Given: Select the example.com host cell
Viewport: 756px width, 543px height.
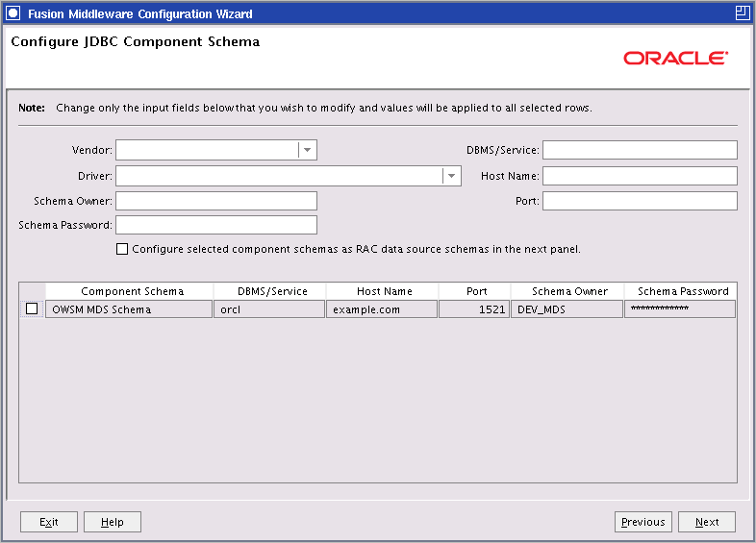Looking at the screenshot, I should 382,309.
